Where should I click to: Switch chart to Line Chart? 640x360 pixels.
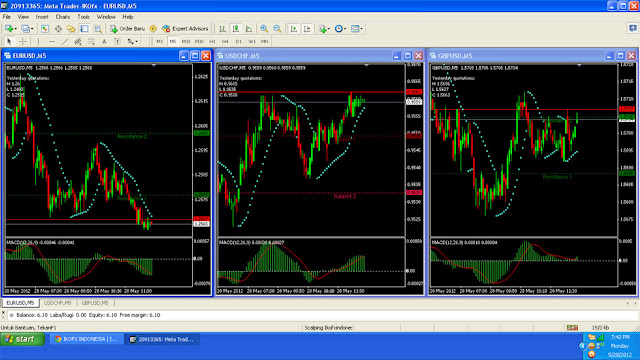pyautogui.click(x=249, y=29)
